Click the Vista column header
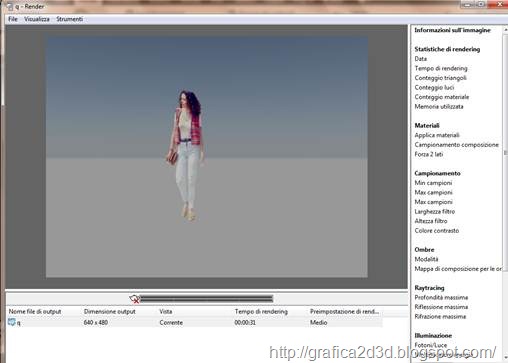 tap(166, 311)
